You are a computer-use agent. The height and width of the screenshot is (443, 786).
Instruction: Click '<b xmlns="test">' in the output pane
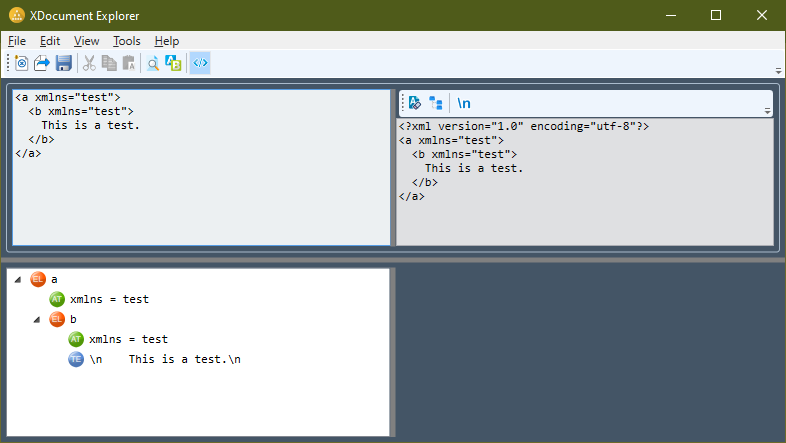464,154
